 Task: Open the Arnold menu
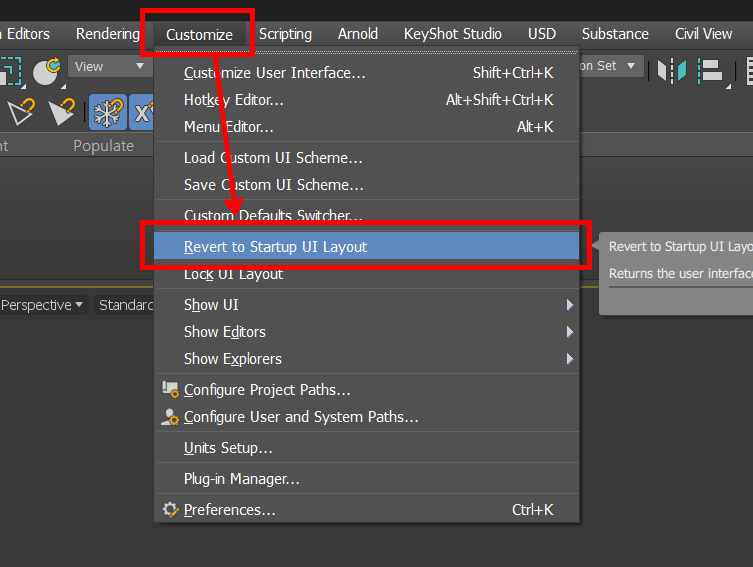point(358,34)
